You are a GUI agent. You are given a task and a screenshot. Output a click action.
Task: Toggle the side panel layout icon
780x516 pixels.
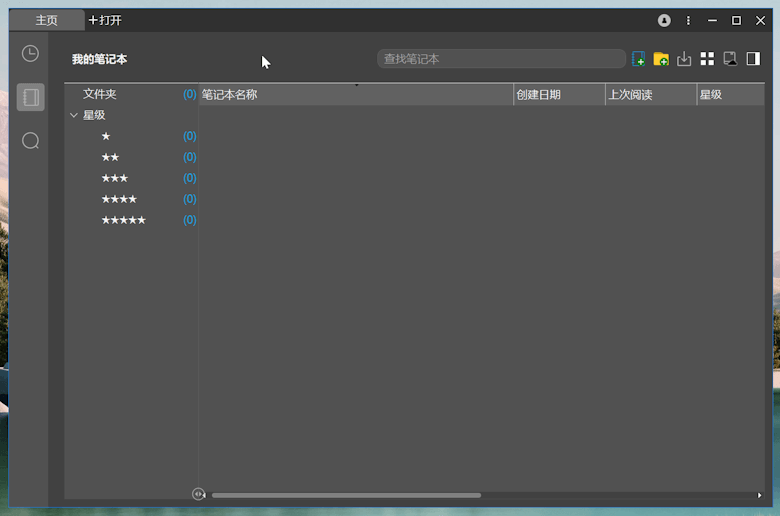[753, 59]
